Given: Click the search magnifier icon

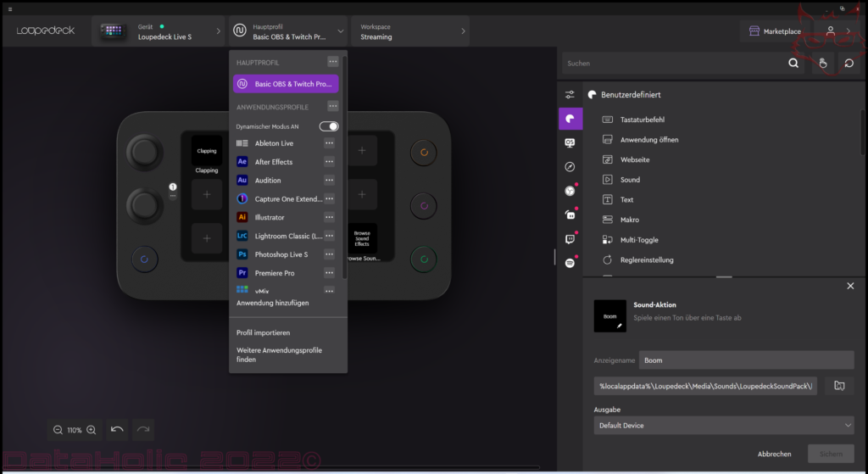Looking at the screenshot, I should (793, 63).
